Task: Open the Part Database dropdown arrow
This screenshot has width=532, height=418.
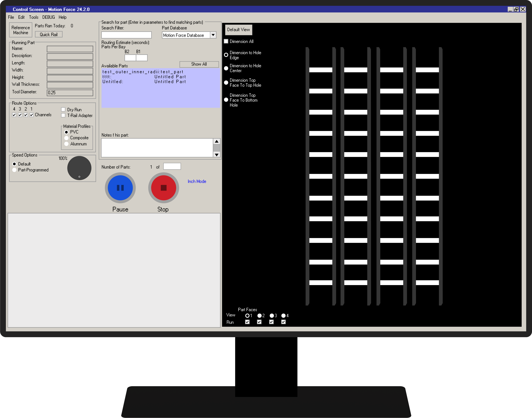Action: click(213, 35)
